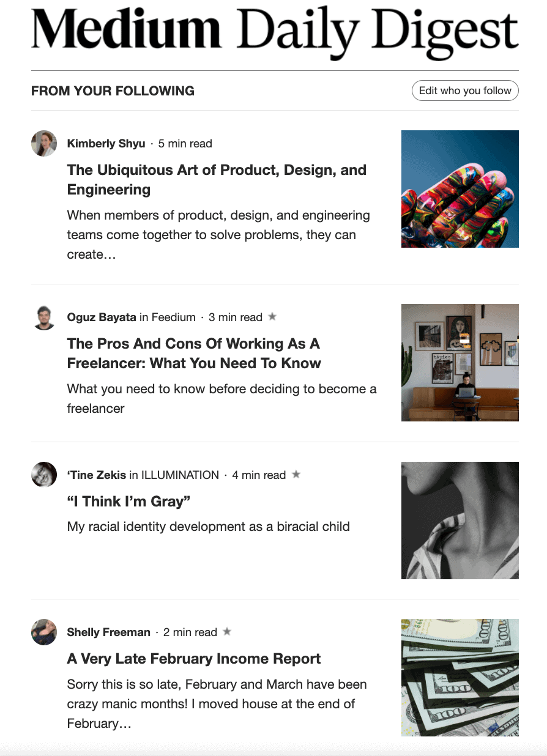Go to the ILLUMINATION publication

click(x=180, y=475)
